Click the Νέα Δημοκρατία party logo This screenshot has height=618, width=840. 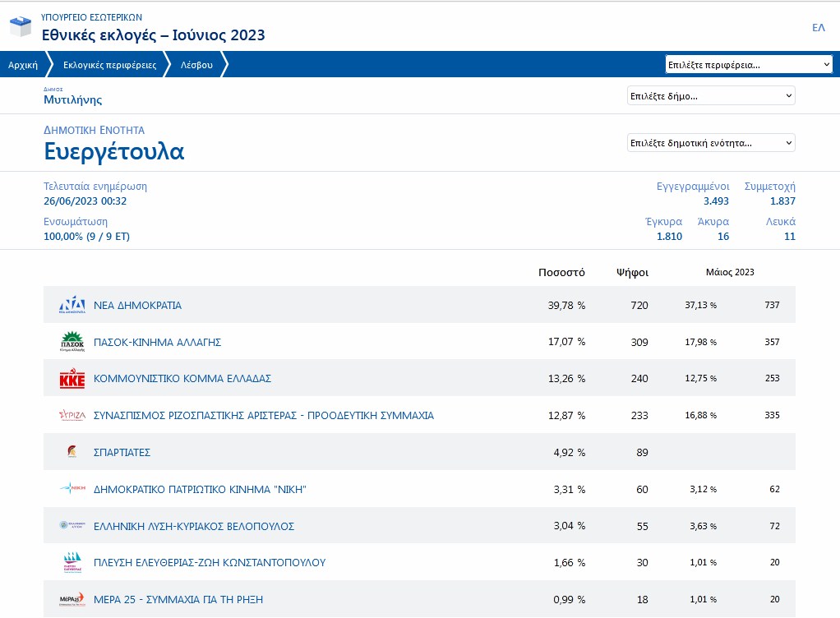[72, 305]
